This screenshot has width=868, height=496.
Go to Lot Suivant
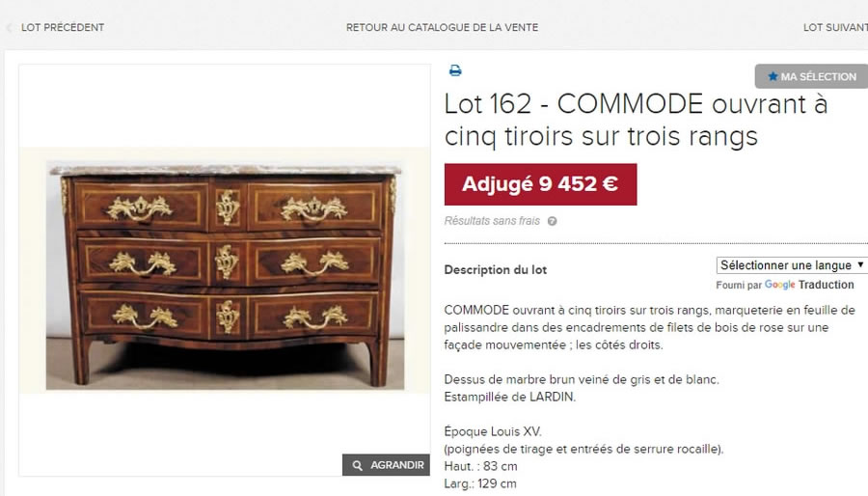click(x=835, y=27)
